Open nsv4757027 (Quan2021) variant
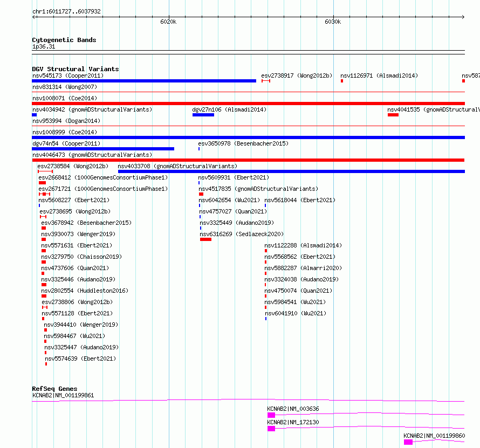Viewport: 480px width, 448px height. 233,211
